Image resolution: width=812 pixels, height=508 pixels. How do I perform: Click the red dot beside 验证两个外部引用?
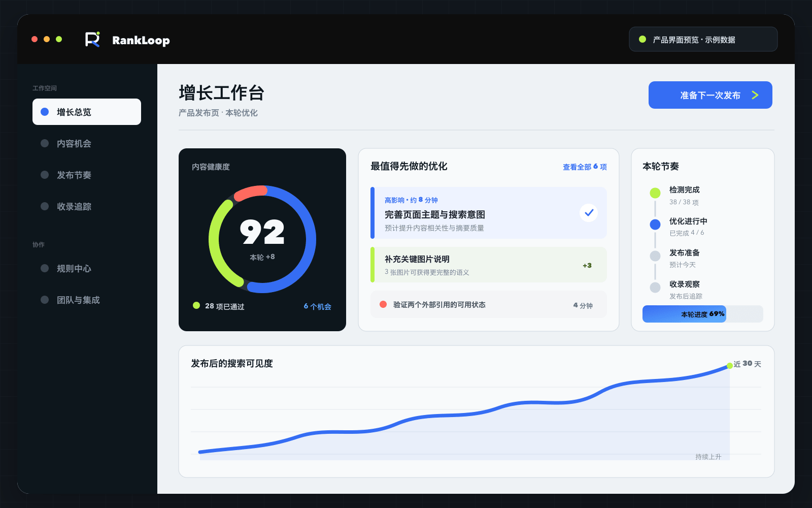point(383,304)
